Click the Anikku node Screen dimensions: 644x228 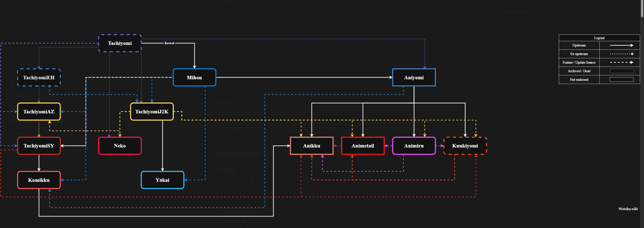tap(312, 146)
